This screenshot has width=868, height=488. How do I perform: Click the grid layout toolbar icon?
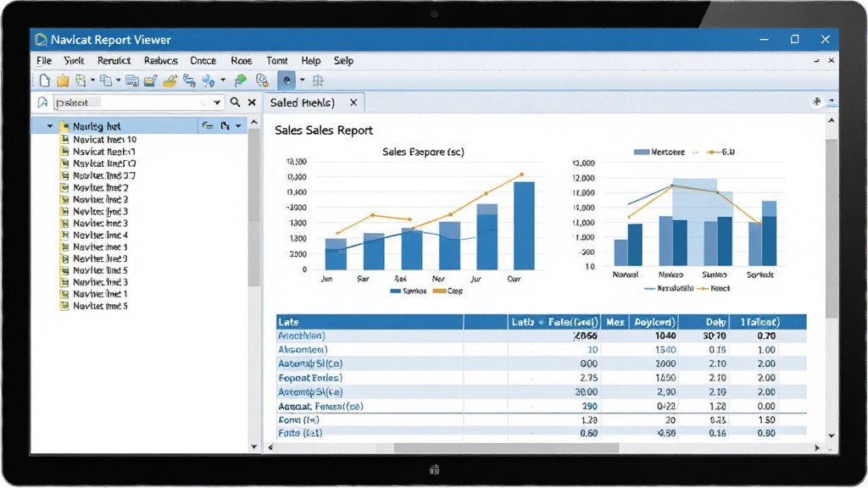pyautogui.click(x=318, y=80)
